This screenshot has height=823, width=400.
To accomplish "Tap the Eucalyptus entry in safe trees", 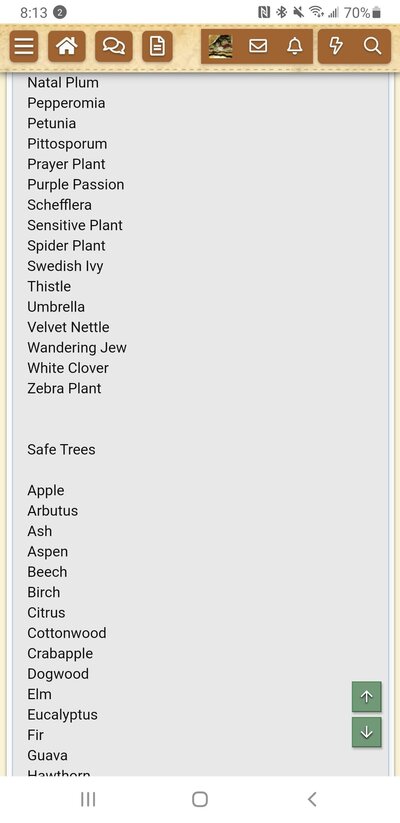I will click(62, 715).
